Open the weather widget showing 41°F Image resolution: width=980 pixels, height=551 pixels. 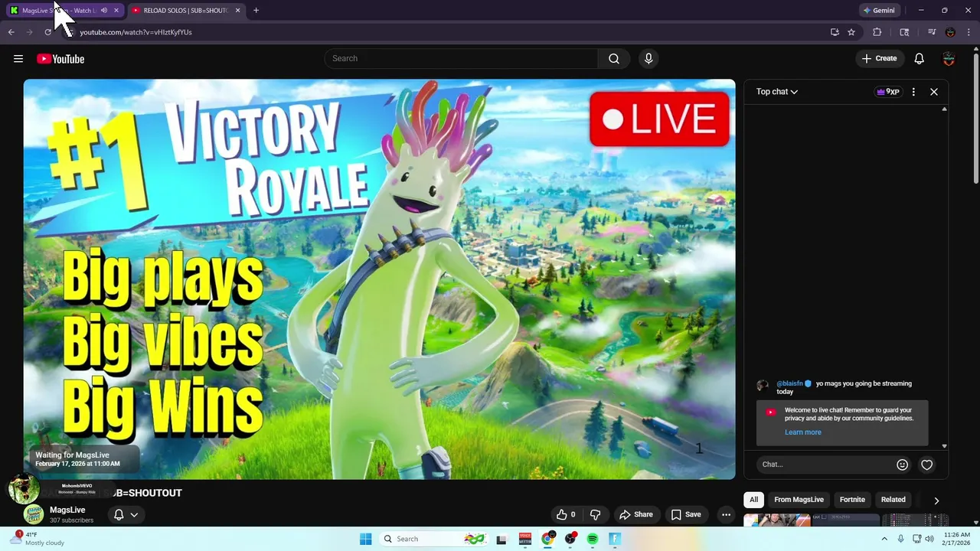pyautogui.click(x=37, y=539)
